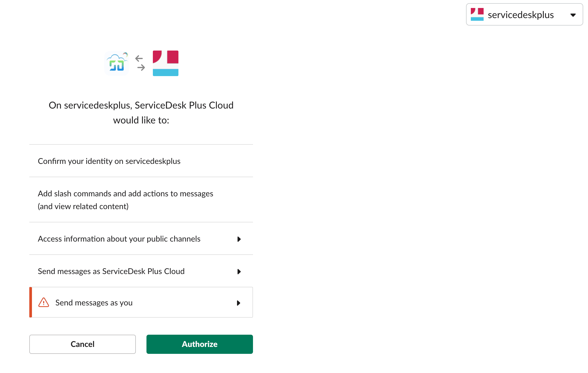
Task: Select 'Confirm your identity on servicedeskplus' row
Action: tap(109, 161)
